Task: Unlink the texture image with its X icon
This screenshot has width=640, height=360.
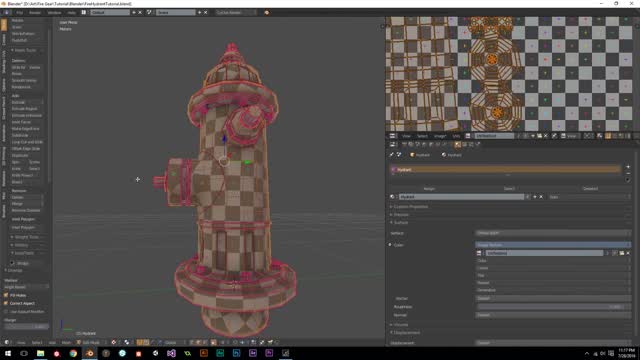Action: point(628,253)
